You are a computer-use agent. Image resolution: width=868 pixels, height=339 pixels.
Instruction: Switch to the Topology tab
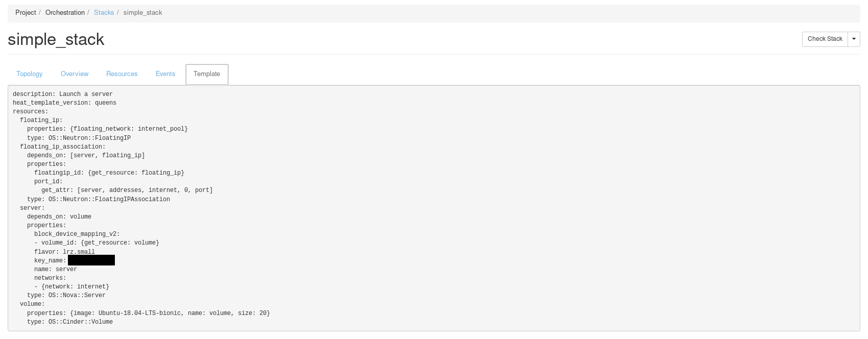point(30,74)
